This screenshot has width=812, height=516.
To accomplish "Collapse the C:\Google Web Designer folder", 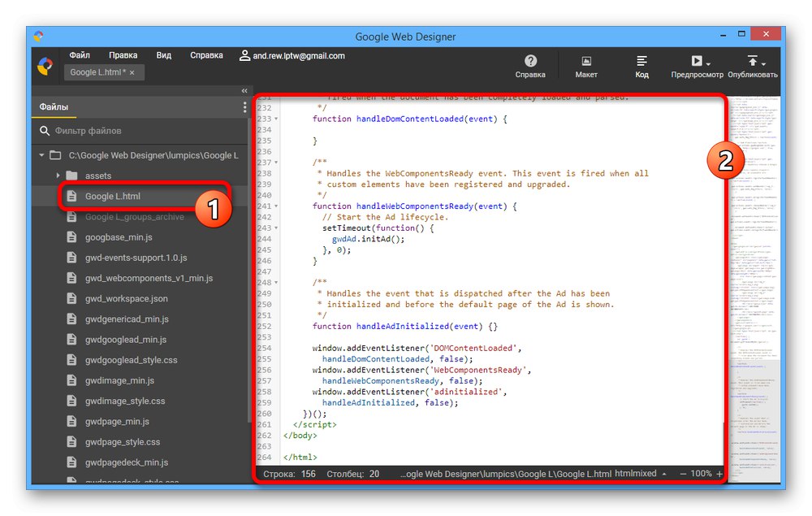I will point(41,155).
